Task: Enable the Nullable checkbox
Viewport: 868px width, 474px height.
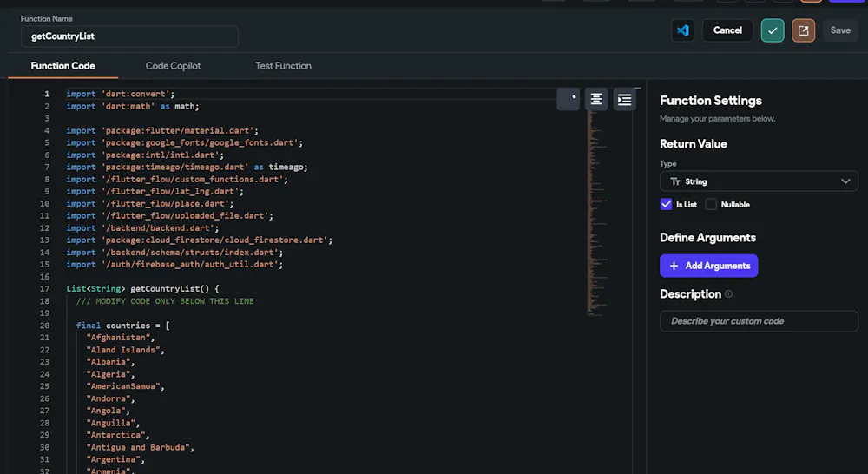Action: pos(711,204)
